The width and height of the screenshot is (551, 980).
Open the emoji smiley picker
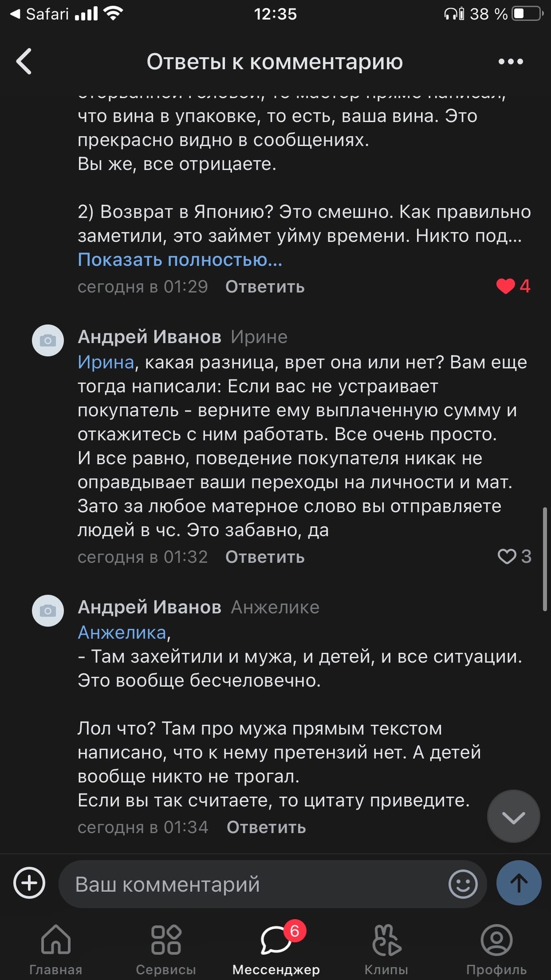click(462, 884)
